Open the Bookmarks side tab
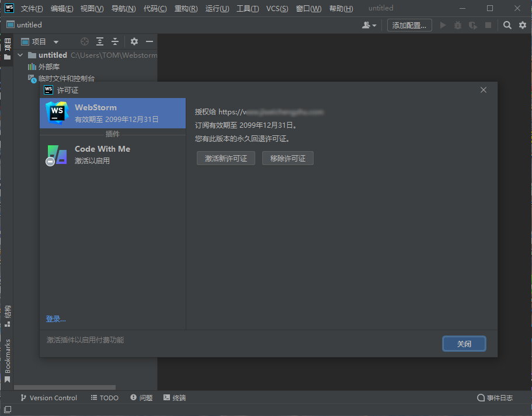Viewport: 532px width, 416px height. (x=7, y=361)
